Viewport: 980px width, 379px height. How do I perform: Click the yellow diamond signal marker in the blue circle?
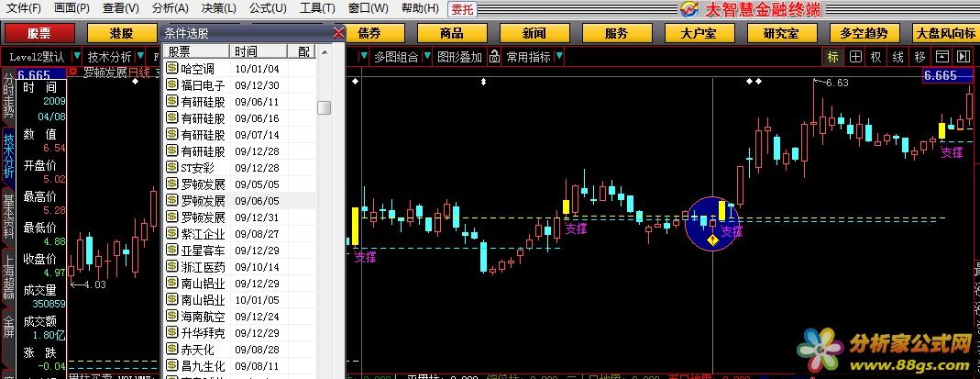point(712,240)
